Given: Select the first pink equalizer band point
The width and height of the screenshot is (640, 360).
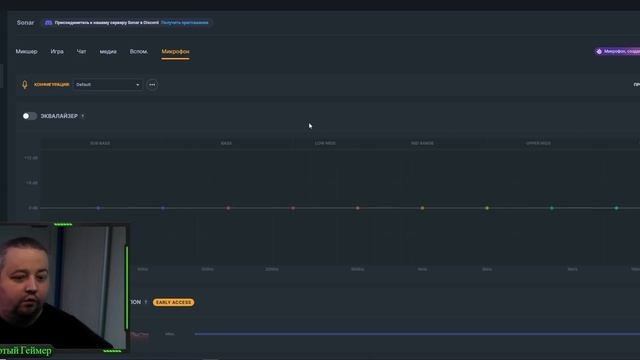Looking at the screenshot, I should point(228,208).
